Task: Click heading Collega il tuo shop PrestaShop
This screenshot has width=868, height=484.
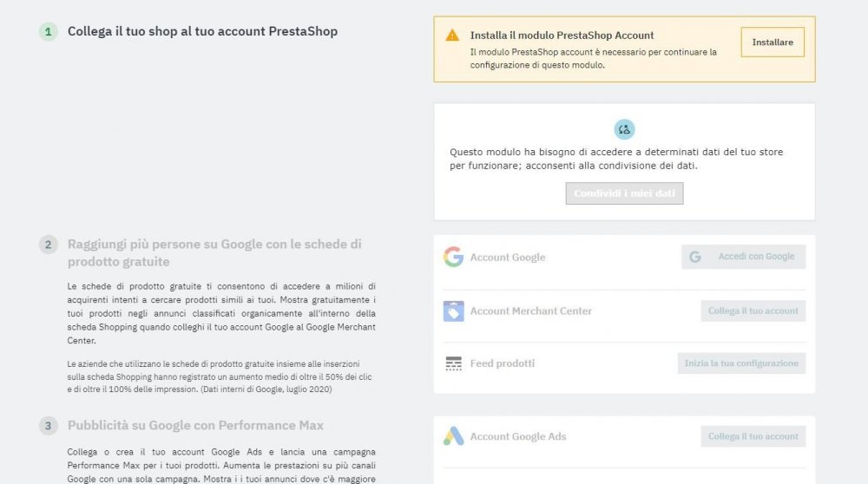Action: [202, 31]
